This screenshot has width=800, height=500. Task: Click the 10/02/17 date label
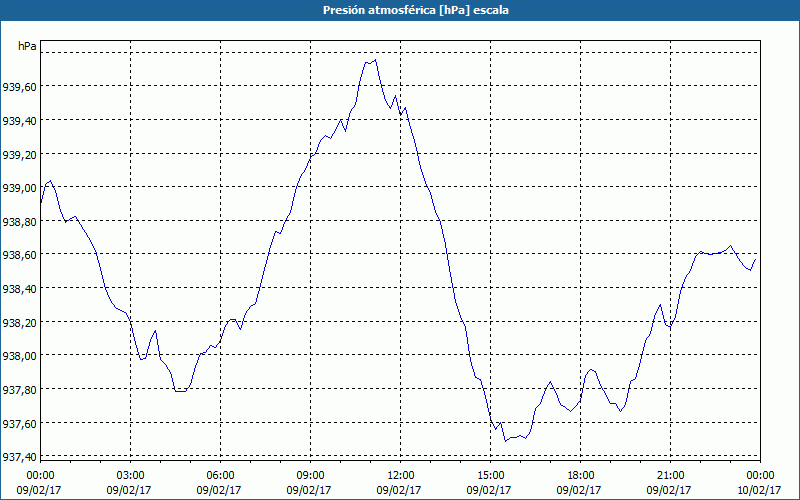(759, 490)
